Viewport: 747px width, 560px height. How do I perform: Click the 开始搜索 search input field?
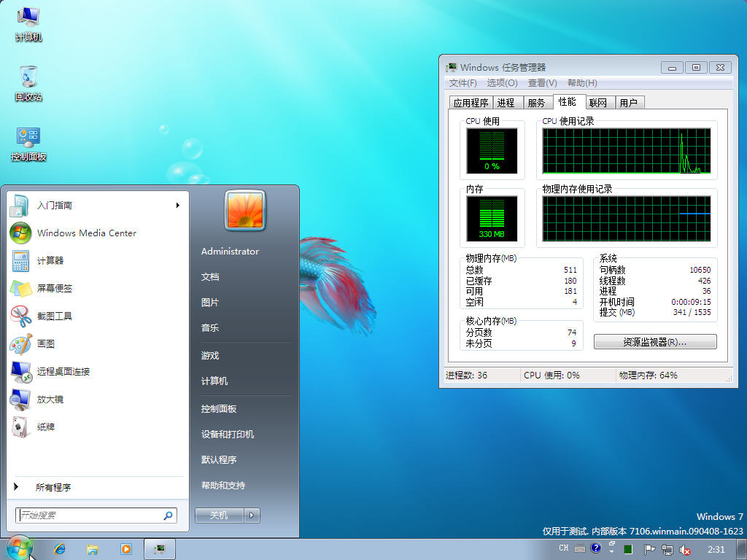coord(96,516)
